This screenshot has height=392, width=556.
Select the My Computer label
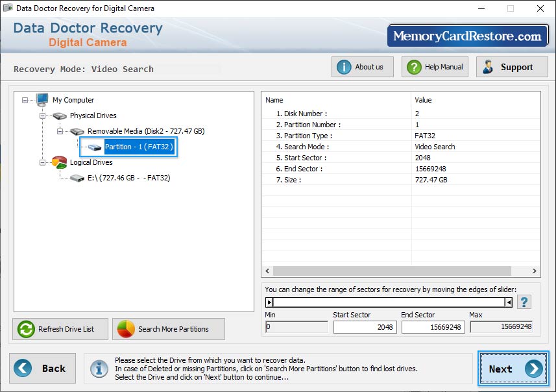(x=73, y=100)
